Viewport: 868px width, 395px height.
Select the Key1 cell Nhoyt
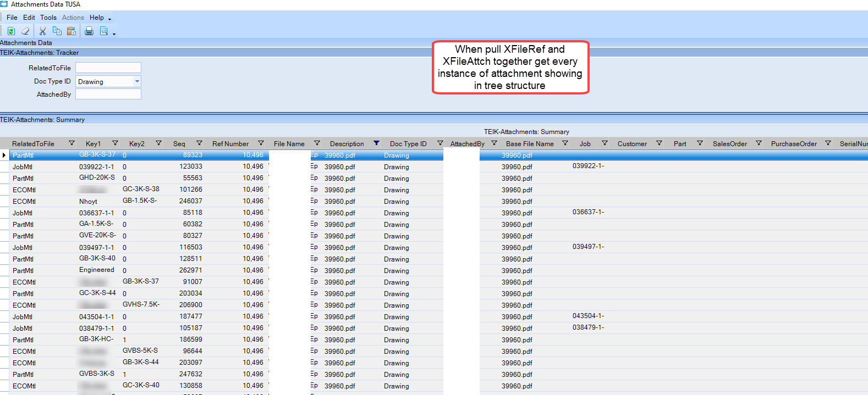click(88, 202)
